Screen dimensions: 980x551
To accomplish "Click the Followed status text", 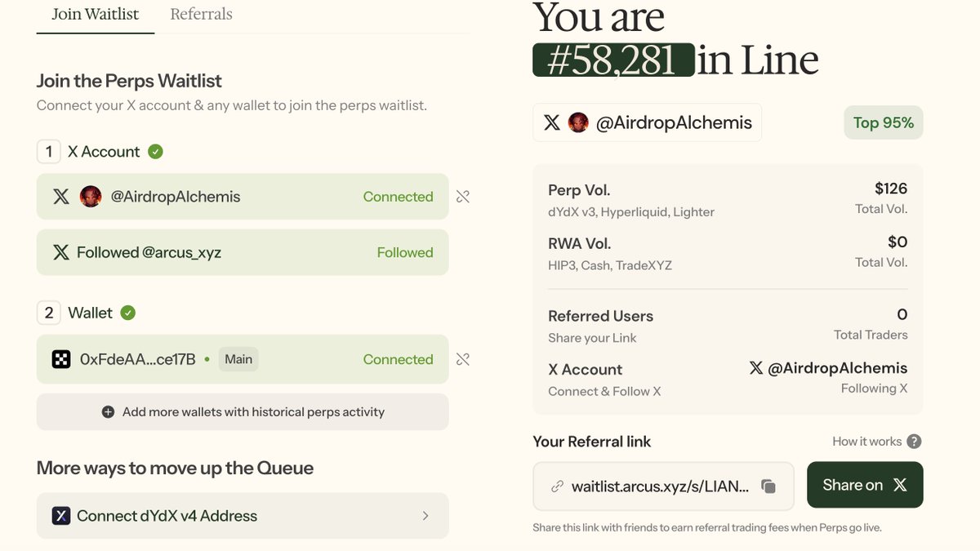I will [405, 252].
